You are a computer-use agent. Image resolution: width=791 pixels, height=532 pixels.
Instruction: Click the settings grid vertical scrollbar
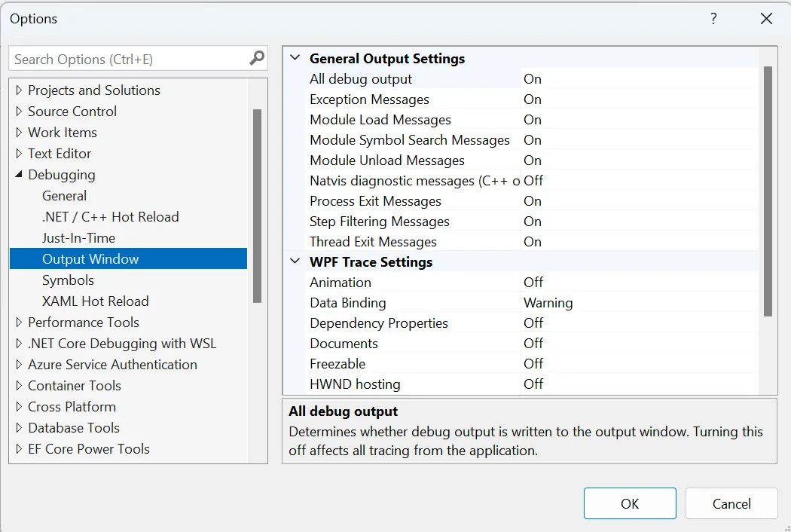pos(768,188)
